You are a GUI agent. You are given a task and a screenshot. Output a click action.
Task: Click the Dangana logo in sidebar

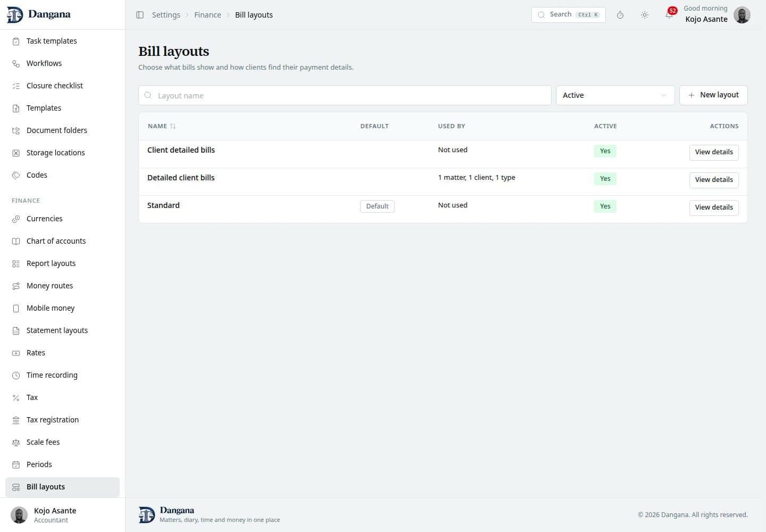coord(38,14)
